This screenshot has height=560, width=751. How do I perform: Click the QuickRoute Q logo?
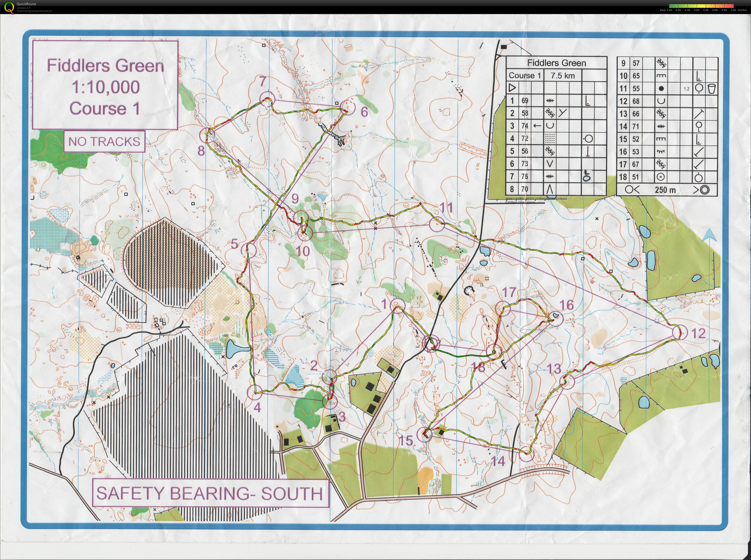[x=9, y=7]
